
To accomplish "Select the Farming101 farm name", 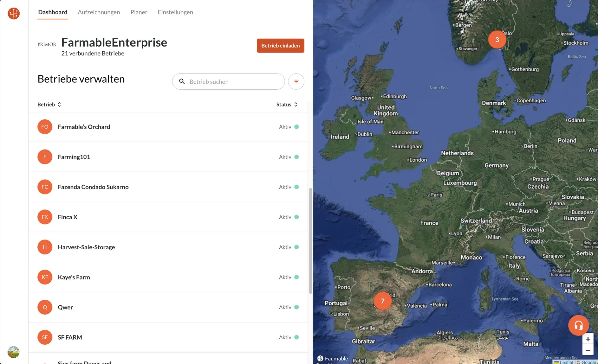I will click(x=74, y=157).
